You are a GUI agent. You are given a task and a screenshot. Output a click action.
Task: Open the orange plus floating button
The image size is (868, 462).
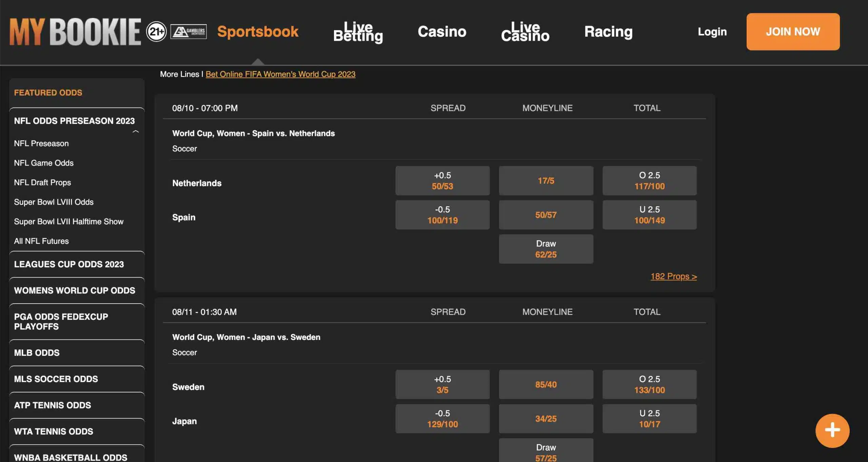tap(832, 430)
